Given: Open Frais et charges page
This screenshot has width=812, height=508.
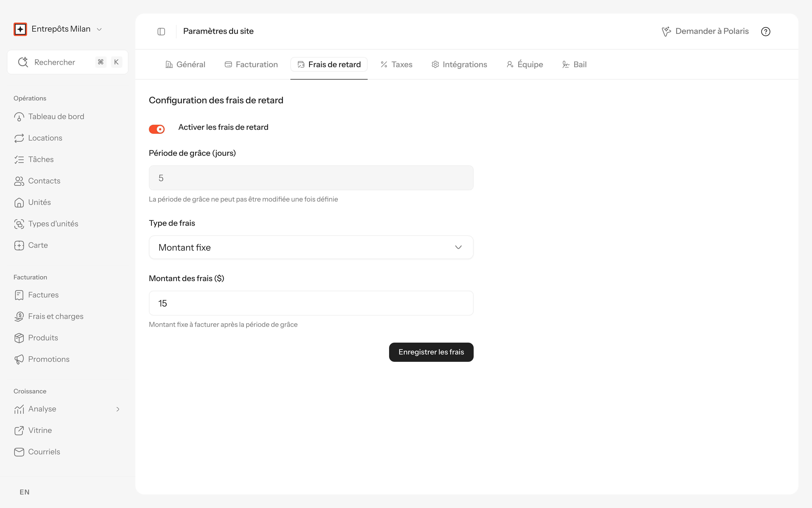Looking at the screenshot, I should (56, 317).
